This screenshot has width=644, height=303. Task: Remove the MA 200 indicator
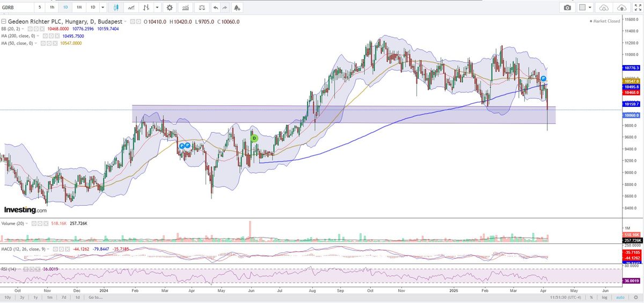tap(57, 36)
